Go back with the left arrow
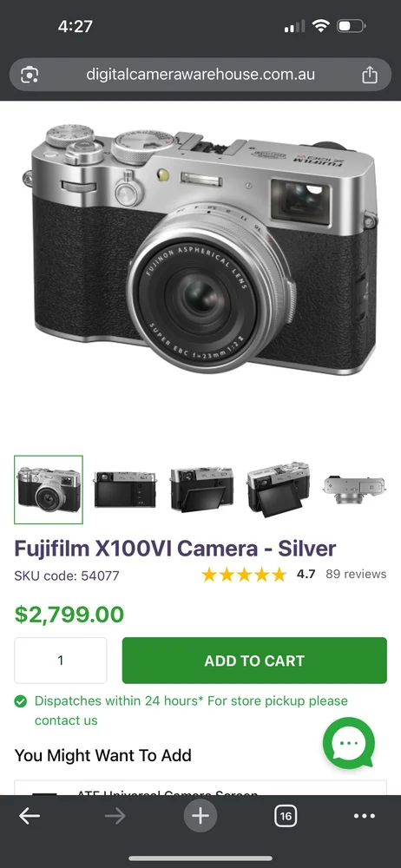 [x=30, y=816]
